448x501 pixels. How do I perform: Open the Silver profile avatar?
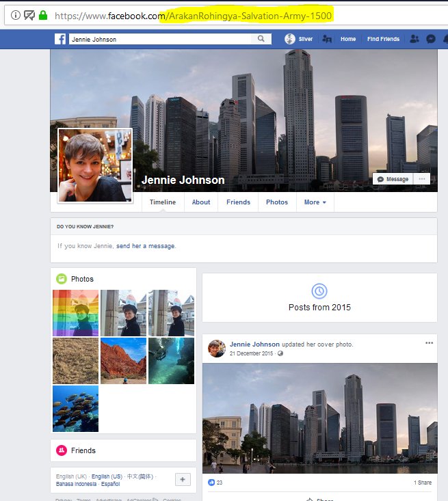[x=290, y=39]
